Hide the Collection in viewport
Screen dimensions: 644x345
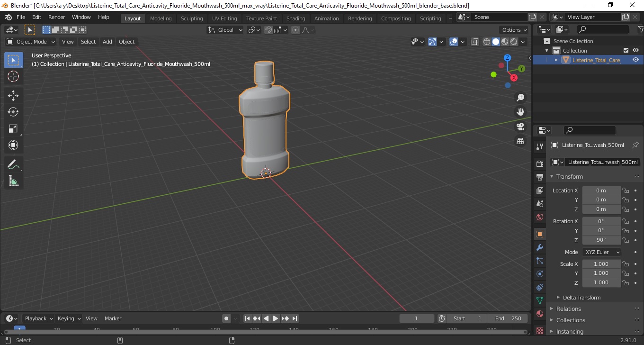click(x=635, y=50)
